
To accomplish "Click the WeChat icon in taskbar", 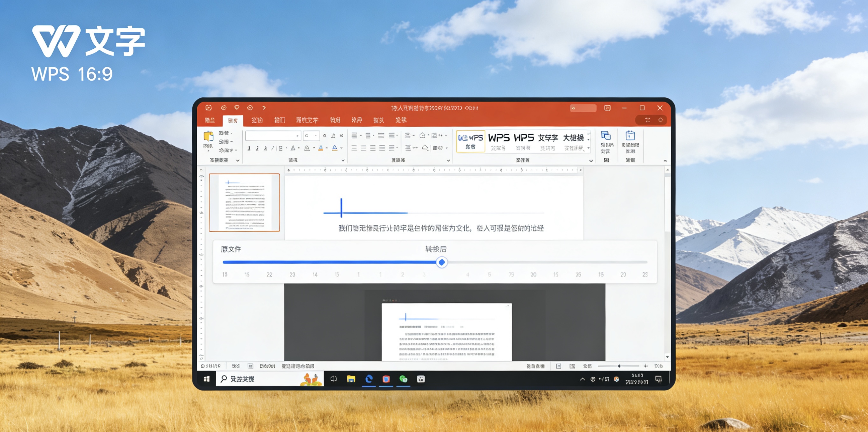I will [403, 379].
